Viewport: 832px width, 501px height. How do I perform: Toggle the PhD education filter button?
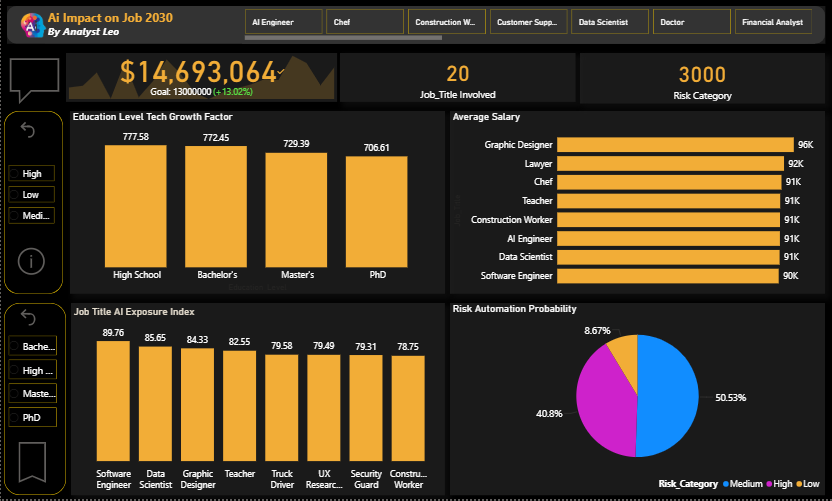point(32,417)
